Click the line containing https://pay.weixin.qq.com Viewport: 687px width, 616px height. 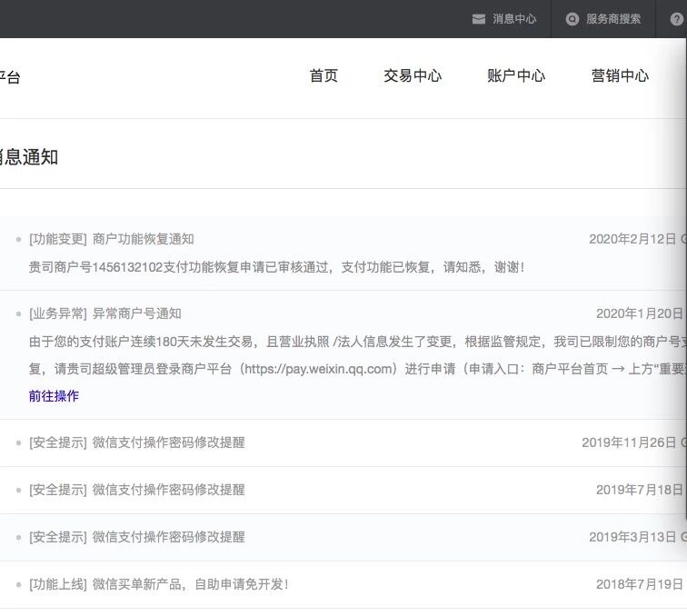pos(357,369)
